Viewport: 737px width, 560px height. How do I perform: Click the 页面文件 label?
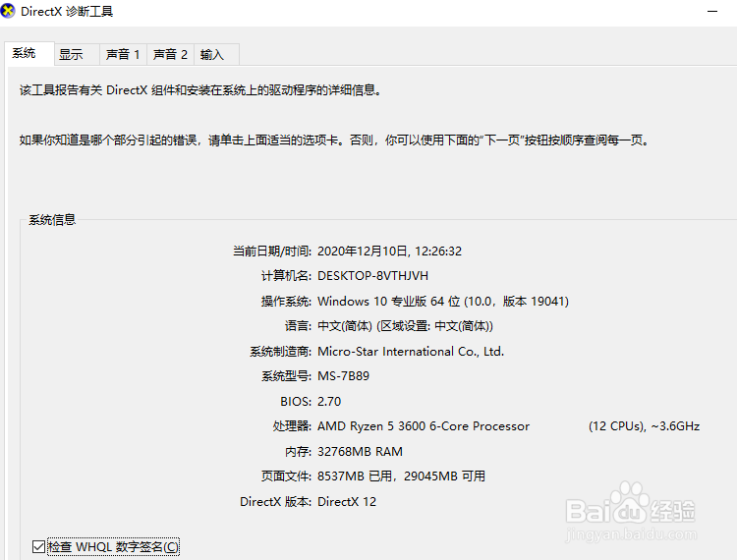click(286, 476)
